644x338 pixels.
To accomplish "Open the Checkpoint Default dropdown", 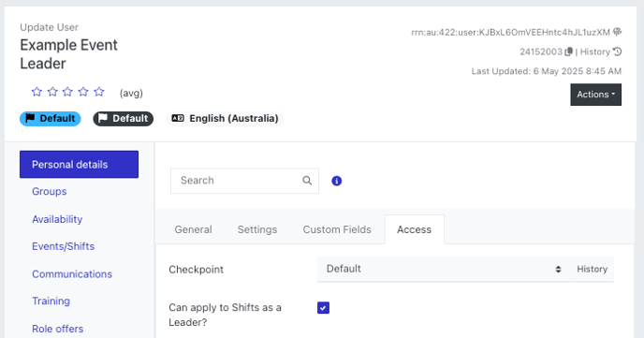I will pos(443,269).
